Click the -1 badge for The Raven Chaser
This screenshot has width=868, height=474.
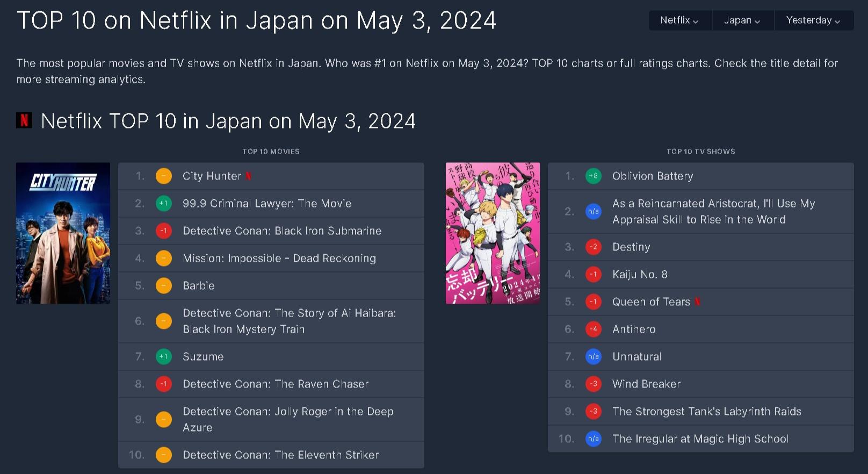click(x=164, y=384)
